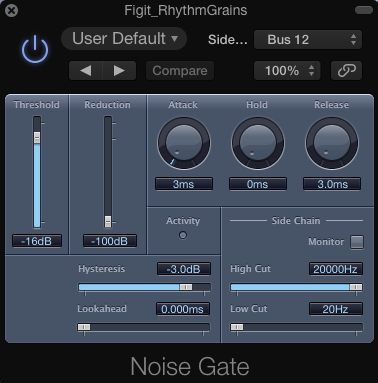Click the link chain icon button
Image resolution: width=378 pixels, height=383 pixels.
[346, 70]
